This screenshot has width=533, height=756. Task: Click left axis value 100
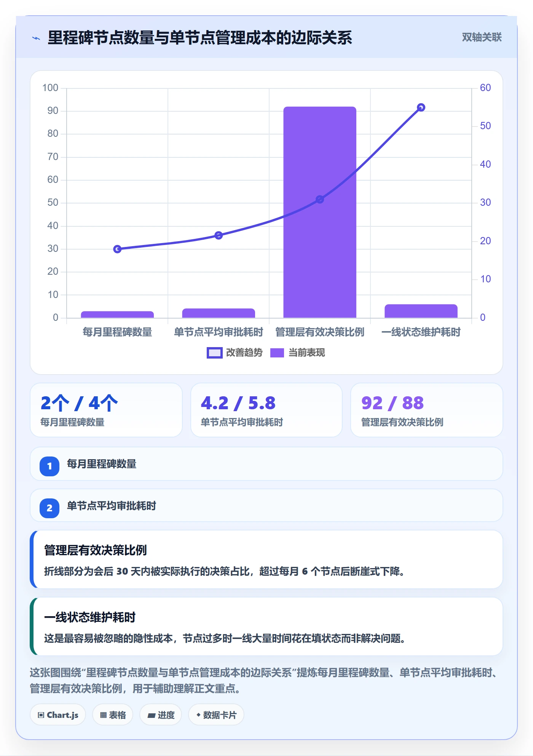(x=50, y=88)
